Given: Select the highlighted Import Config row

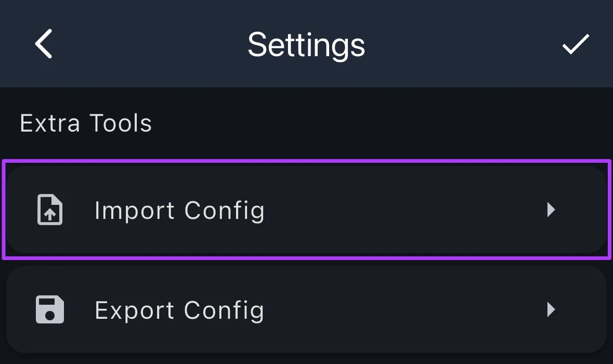Looking at the screenshot, I should point(306,210).
